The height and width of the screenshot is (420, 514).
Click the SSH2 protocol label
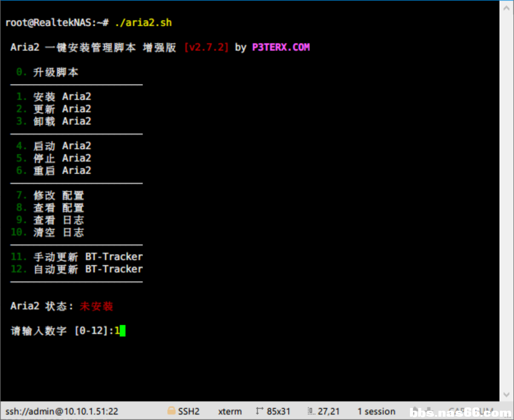pyautogui.click(x=189, y=411)
